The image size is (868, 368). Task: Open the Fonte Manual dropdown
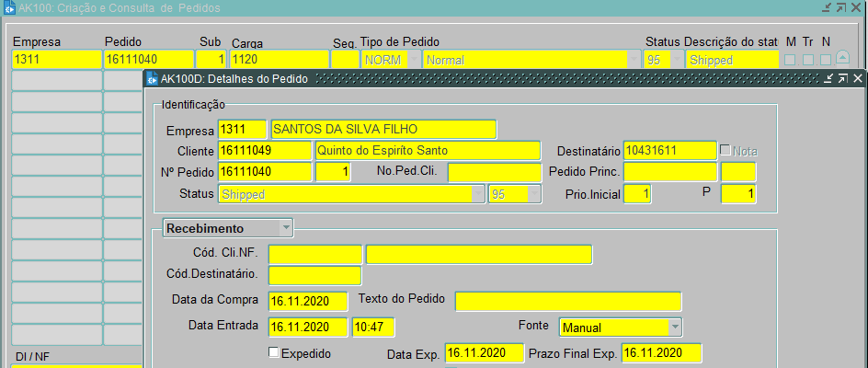[675, 328]
